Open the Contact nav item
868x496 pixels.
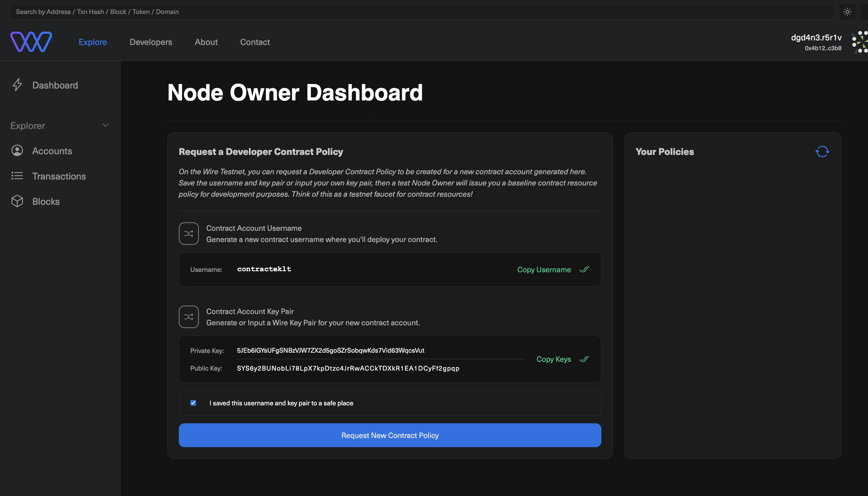tap(255, 42)
